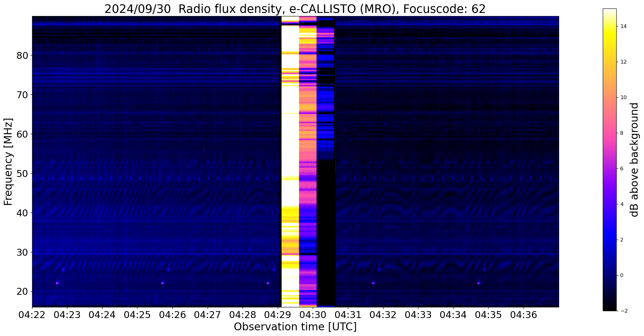Click the 04:32 time tick label
This screenshot has width=644, height=336.
[x=383, y=315]
